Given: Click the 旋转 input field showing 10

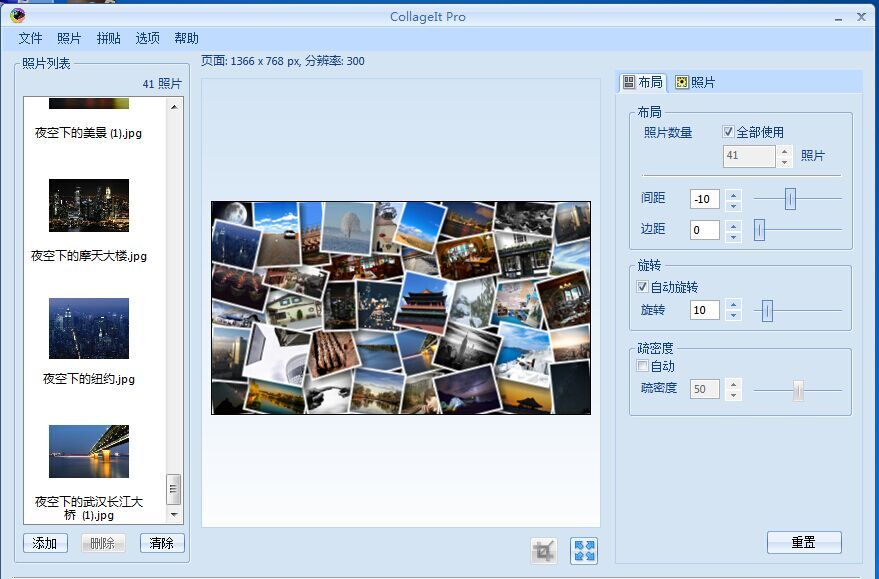Looking at the screenshot, I should coord(705,310).
